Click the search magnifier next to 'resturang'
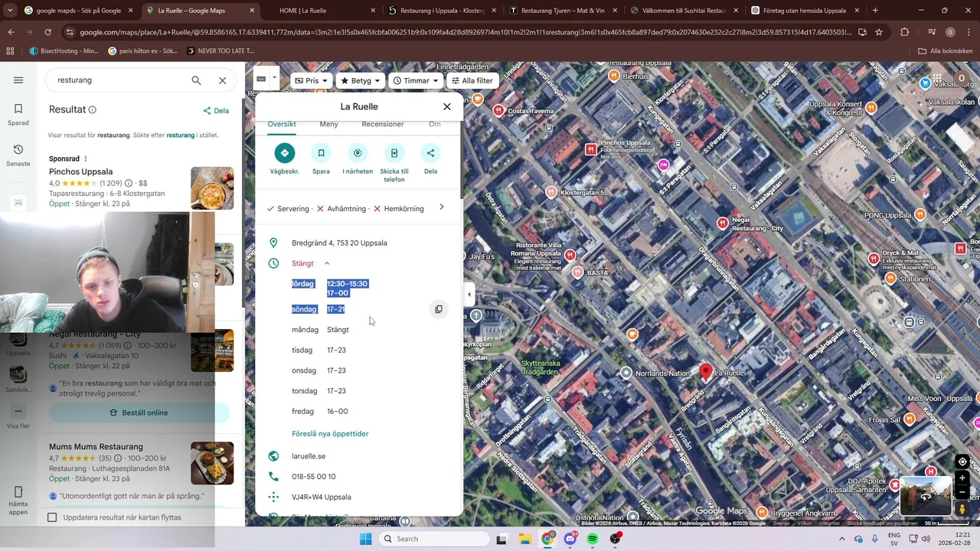 [x=196, y=80]
